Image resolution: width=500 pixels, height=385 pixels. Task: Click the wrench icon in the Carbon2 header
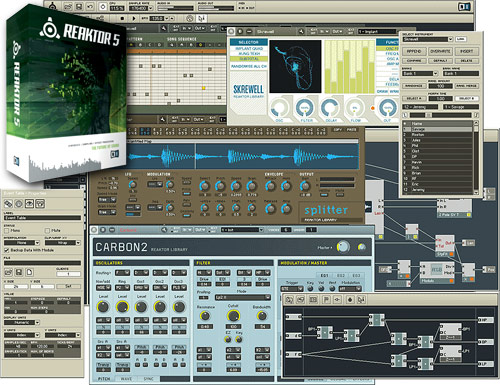click(164, 230)
